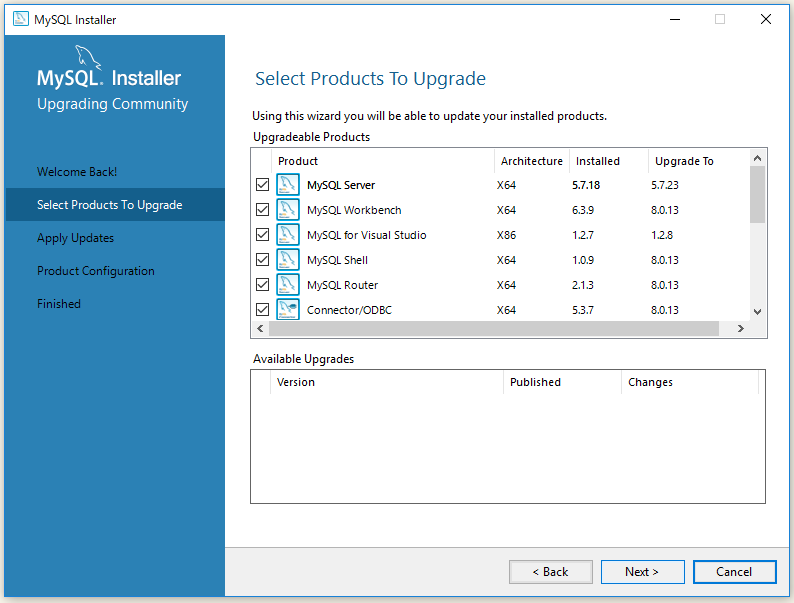
Task: Click the MySQL Workbench product icon
Action: coord(288,210)
